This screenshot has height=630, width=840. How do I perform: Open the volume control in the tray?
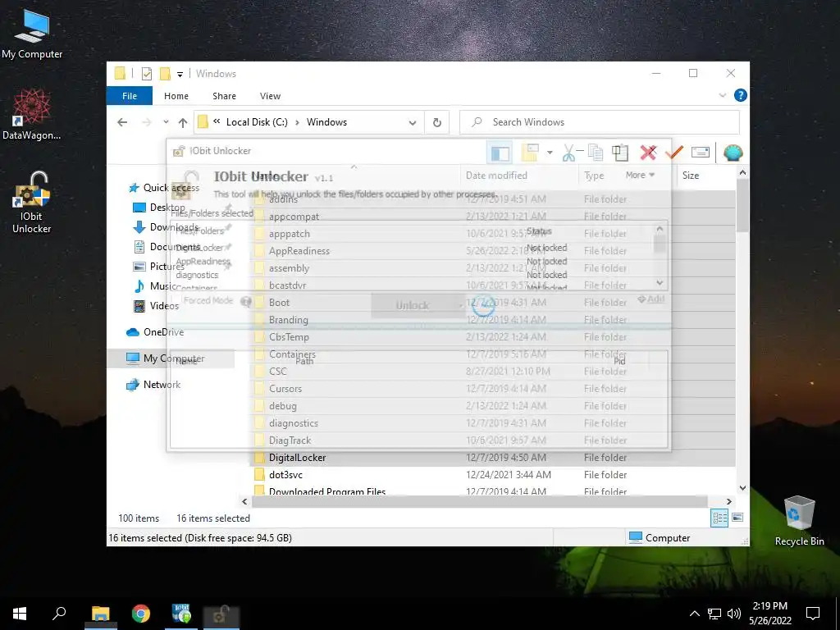pyautogui.click(x=734, y=614)
